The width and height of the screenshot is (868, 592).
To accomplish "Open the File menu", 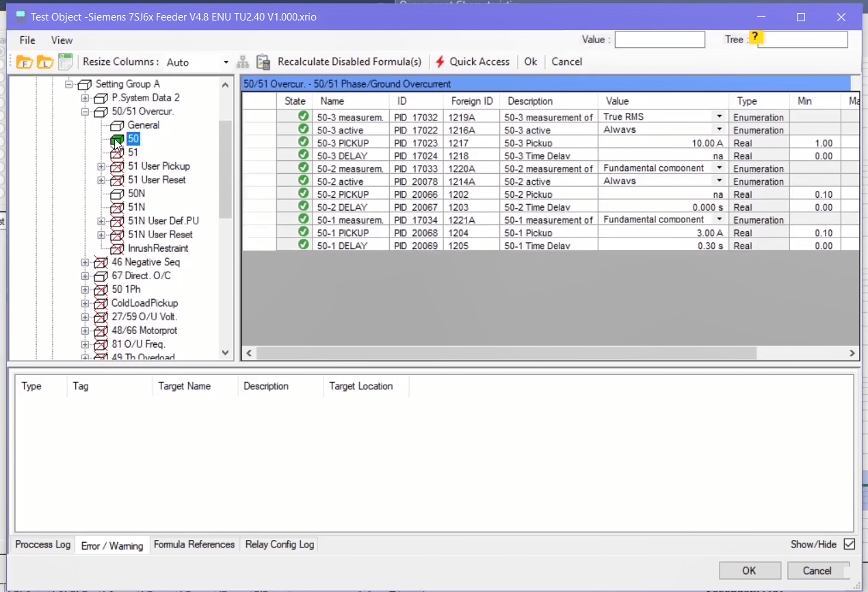I will pyautogui.click(x=27, y=40).
